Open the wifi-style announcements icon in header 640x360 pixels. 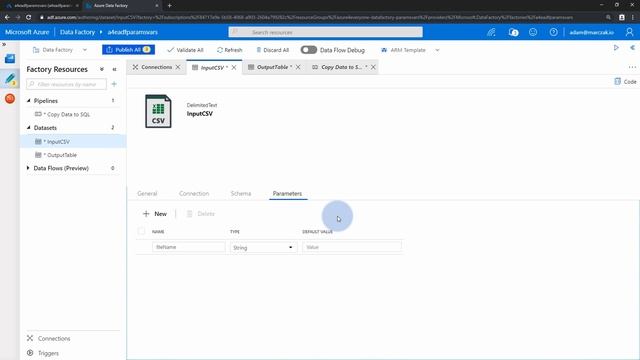click(x=492, y=32)
